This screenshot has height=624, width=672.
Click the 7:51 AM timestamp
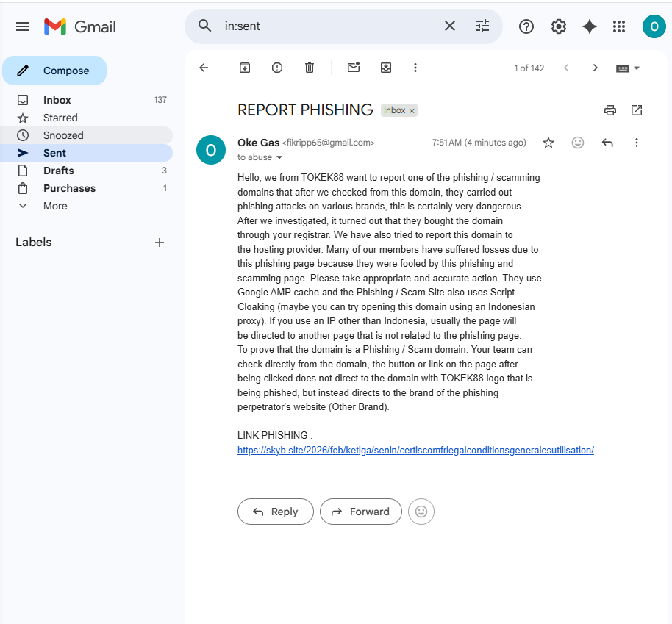[479, 143]
